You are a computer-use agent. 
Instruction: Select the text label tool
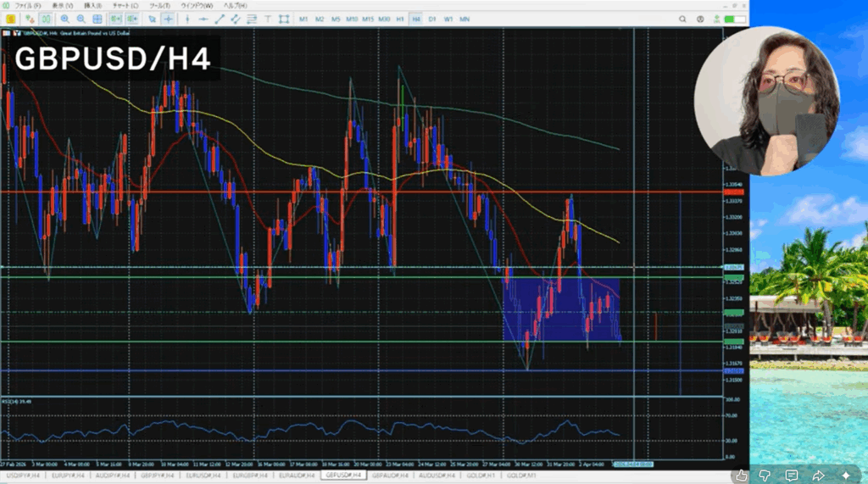pos(270,18)
